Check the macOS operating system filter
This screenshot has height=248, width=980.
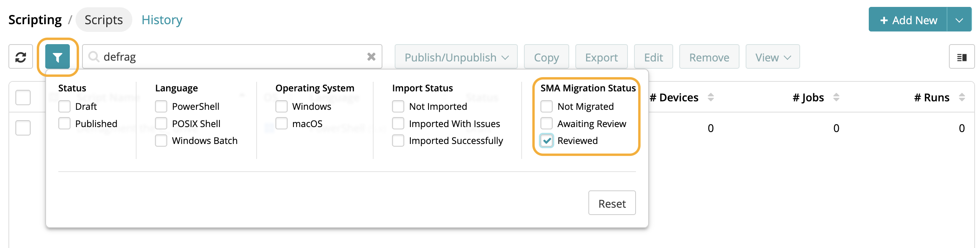pos(282,124)
